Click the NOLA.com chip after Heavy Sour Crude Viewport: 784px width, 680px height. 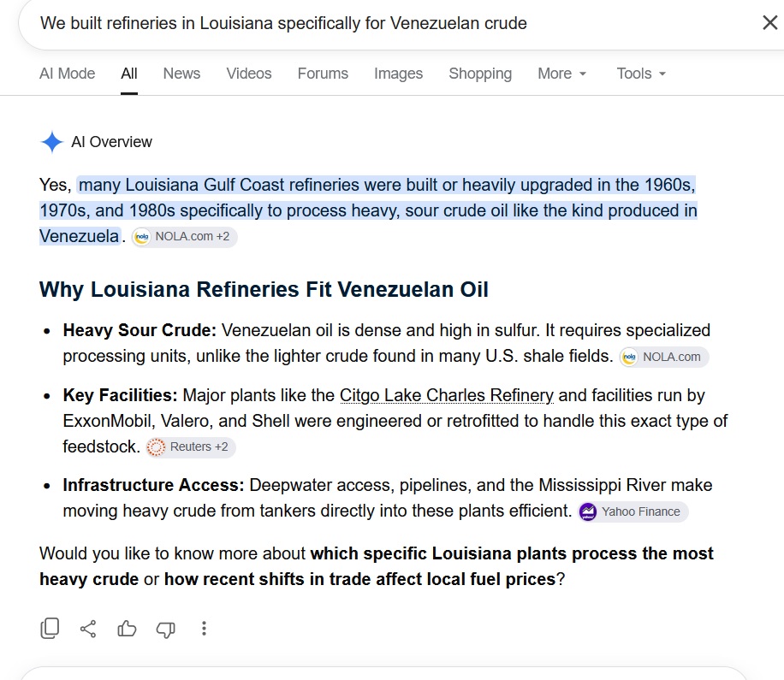664,357
